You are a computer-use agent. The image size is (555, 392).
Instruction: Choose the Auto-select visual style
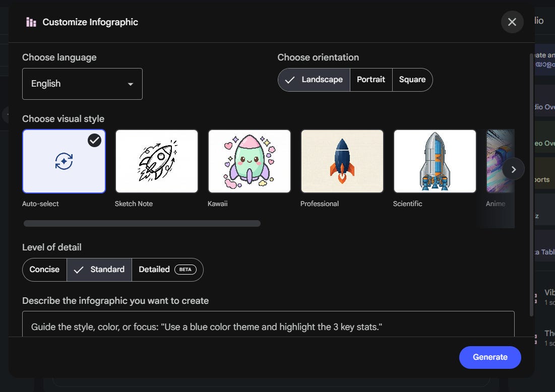point(64,161)
